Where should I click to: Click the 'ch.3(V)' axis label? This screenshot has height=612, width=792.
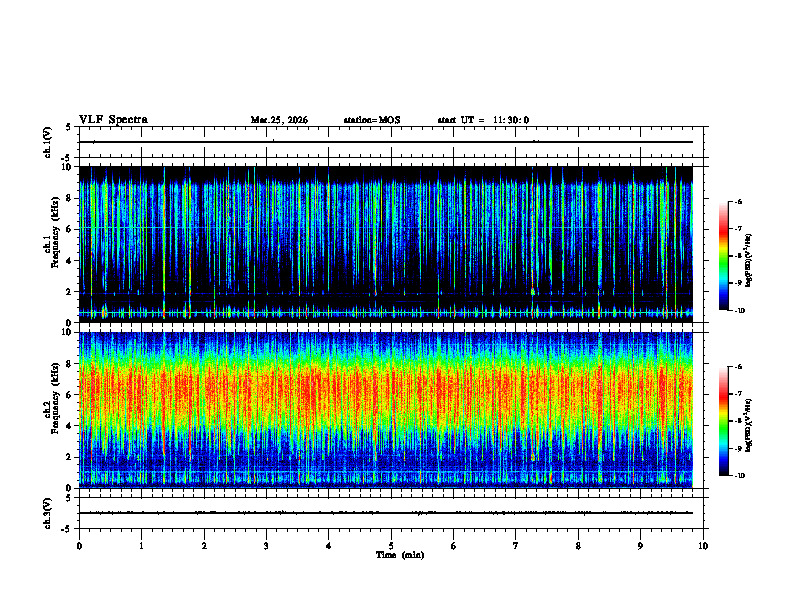pyautogui.click(x=47, y=513)
